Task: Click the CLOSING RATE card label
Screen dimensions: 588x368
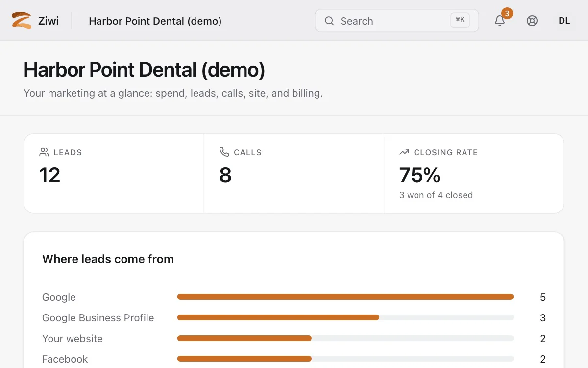Action: [446, 152]
